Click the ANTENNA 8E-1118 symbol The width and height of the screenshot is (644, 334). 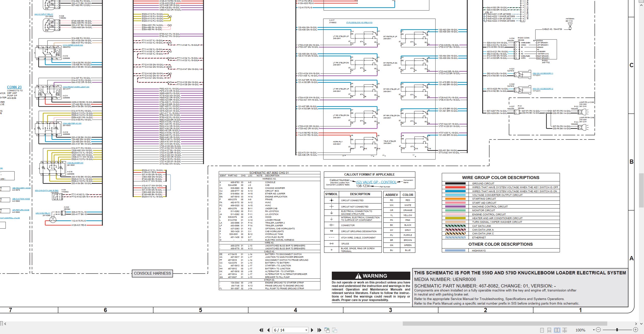pos(570,26)
